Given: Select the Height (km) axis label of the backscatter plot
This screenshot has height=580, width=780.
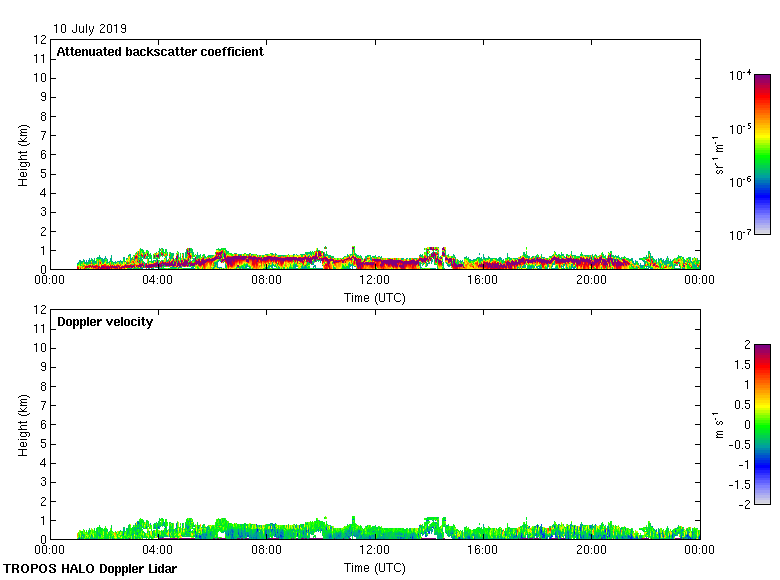Looking at the screenshot, I should (x=23, y=154).
